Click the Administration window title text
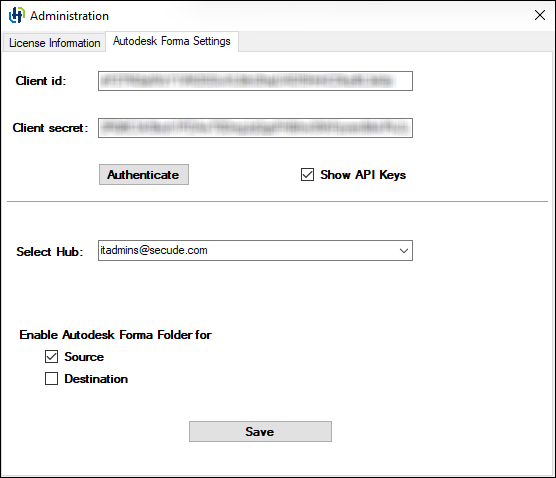Viewport: 556px width, 478px height. (x=70, y=16)
